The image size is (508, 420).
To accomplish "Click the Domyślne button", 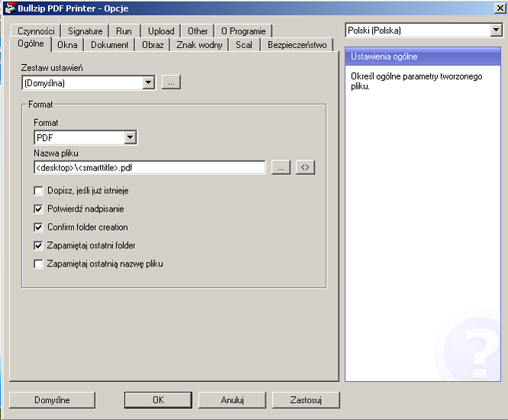I will click(x=52, y=400).
